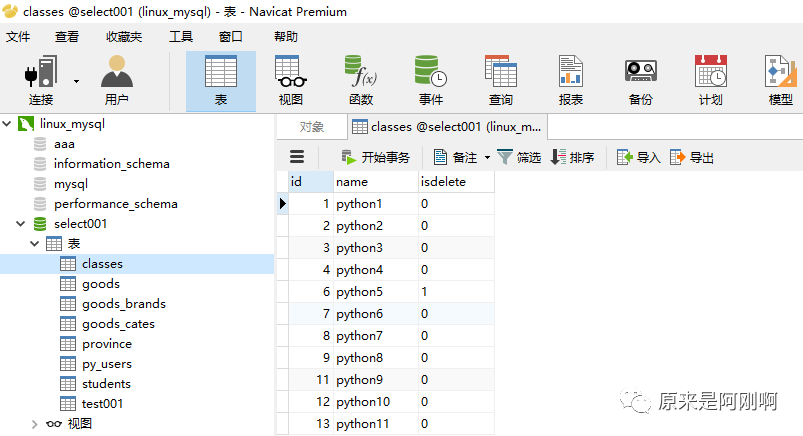Viewport: 803px width, 436px height.
Task: Select the information_schema database
Action: tap(112, 164)
